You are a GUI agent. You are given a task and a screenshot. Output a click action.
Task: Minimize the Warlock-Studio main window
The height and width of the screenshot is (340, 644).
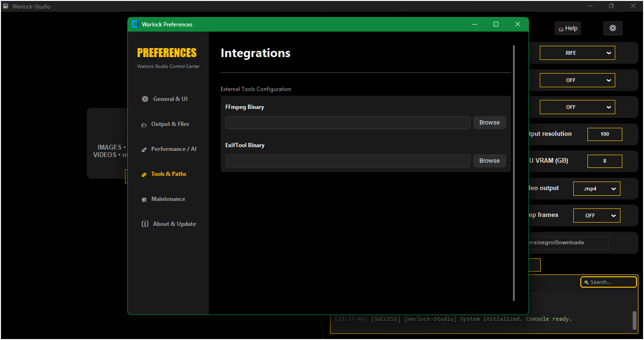coord(590,6)
